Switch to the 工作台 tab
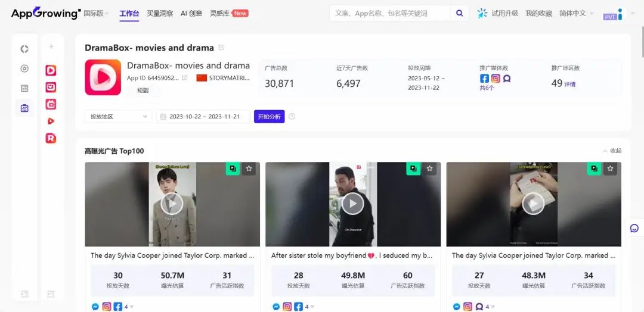This screenshot has width=644, height=312. coord(129,13)
